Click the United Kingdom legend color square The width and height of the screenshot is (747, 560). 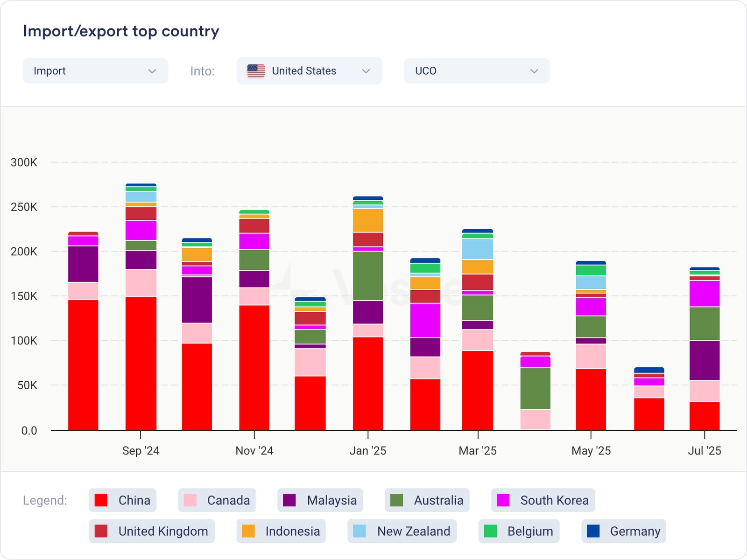(101, 531)
